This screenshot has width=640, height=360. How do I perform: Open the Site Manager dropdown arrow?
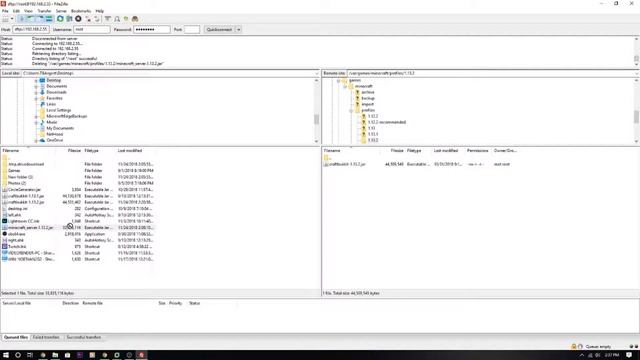[x=12, y=19]
